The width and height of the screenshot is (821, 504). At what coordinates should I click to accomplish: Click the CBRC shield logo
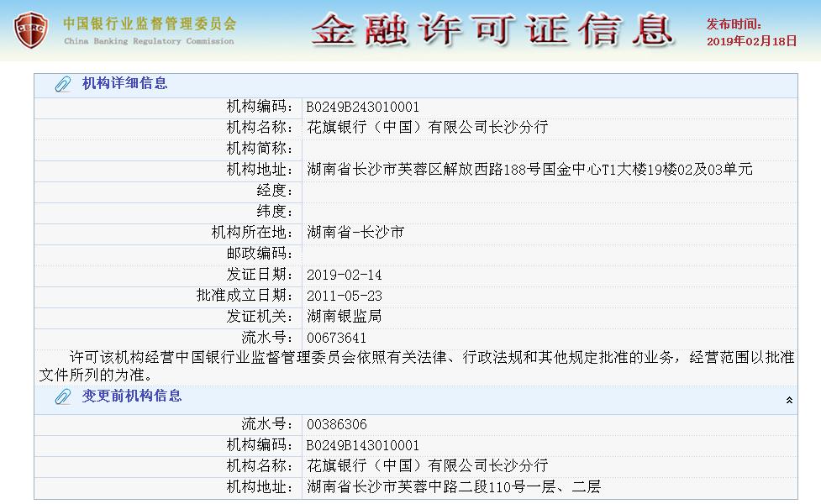[31, 30]
